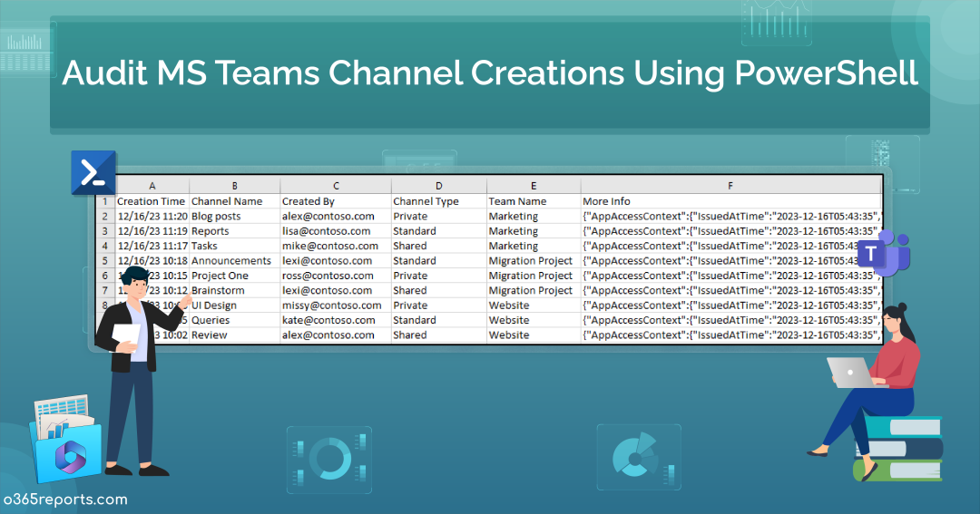Select row header 5

(x=105, y=261)
